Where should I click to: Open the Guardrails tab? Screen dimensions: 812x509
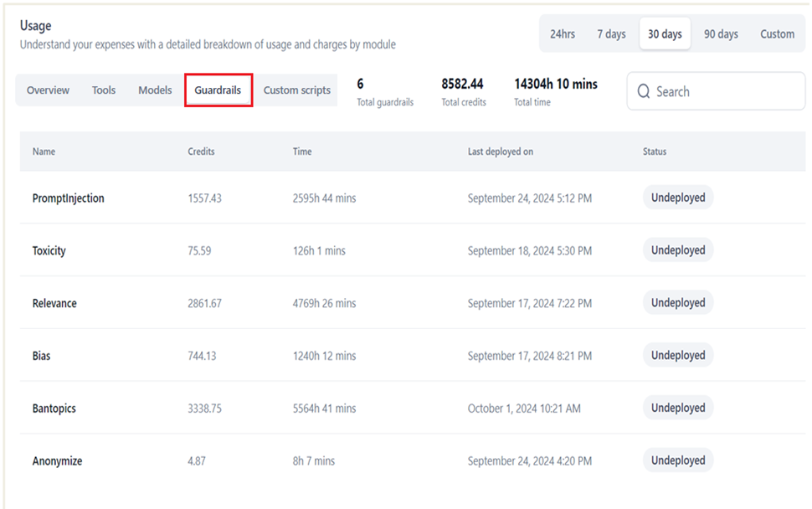pyautogui.click(x=218, y=90)
